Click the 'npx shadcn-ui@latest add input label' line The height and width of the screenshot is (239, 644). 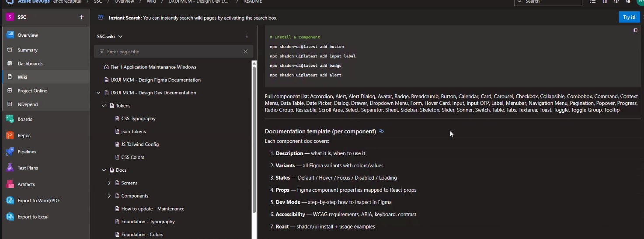pyautogui.click(x=313, y=56)
